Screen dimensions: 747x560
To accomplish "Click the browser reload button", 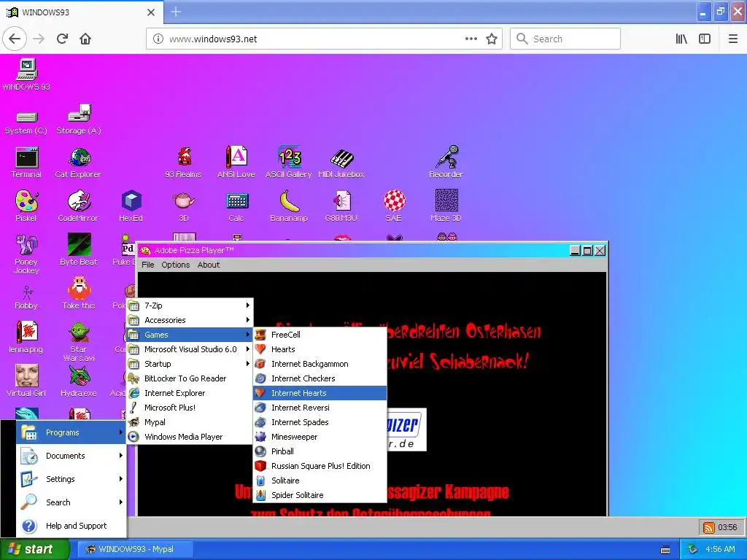I will (63, 39).
